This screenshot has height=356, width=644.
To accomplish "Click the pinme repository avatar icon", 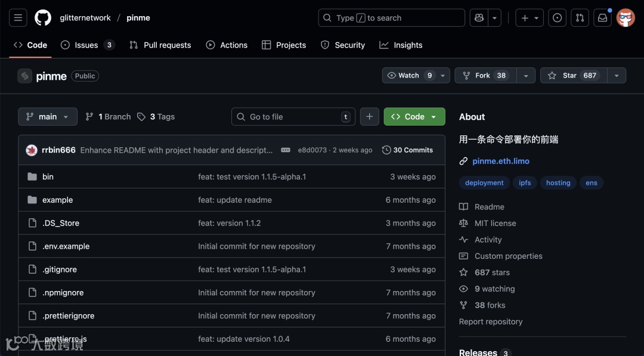I will [24, 76].
